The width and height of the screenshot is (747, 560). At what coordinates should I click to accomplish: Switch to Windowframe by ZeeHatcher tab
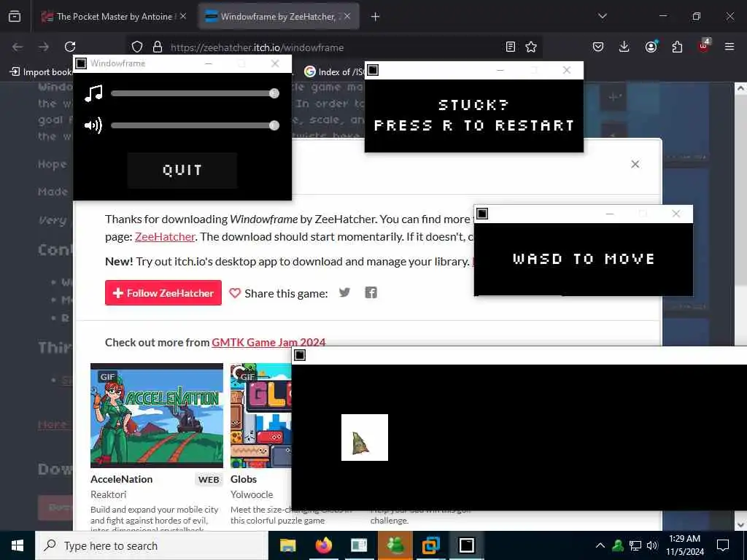coord(279,17)
